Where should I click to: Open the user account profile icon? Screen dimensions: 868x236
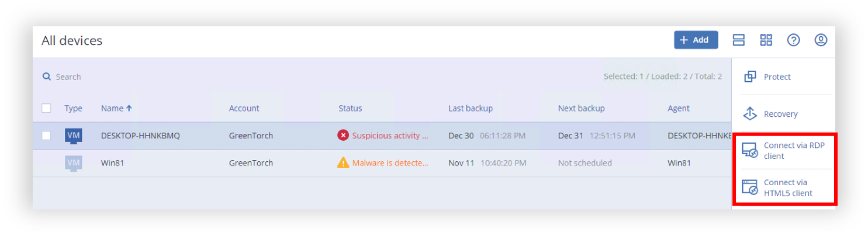[x=821, y=40]
